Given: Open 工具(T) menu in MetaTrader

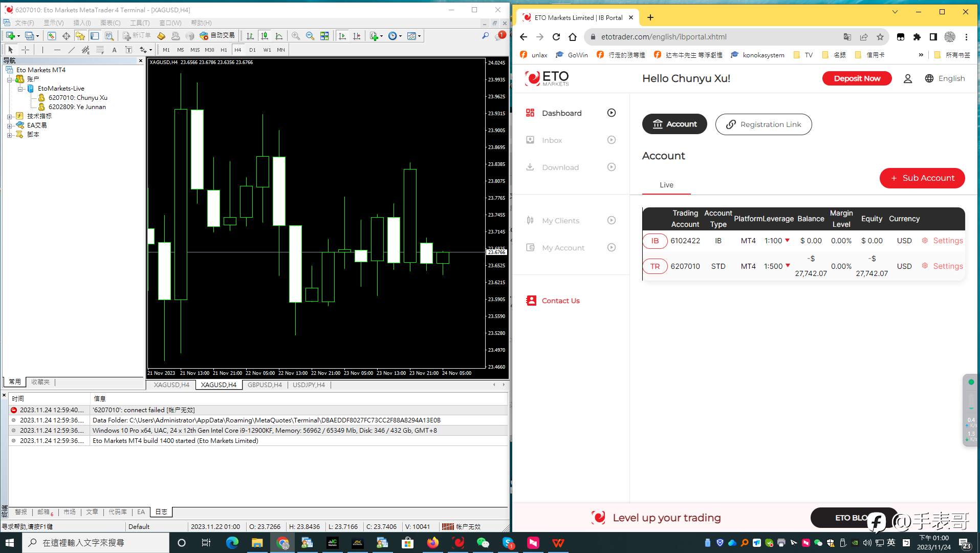Looking at the screenshot, I should [140, 23].
